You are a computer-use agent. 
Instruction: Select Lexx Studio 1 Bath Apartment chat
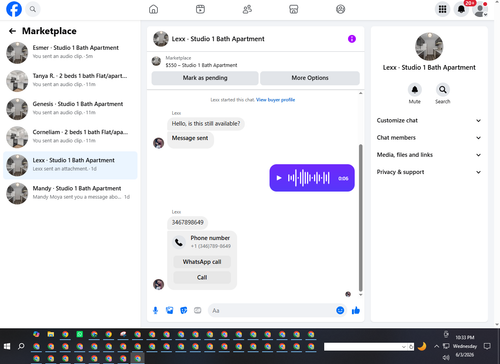pos(70,165)
